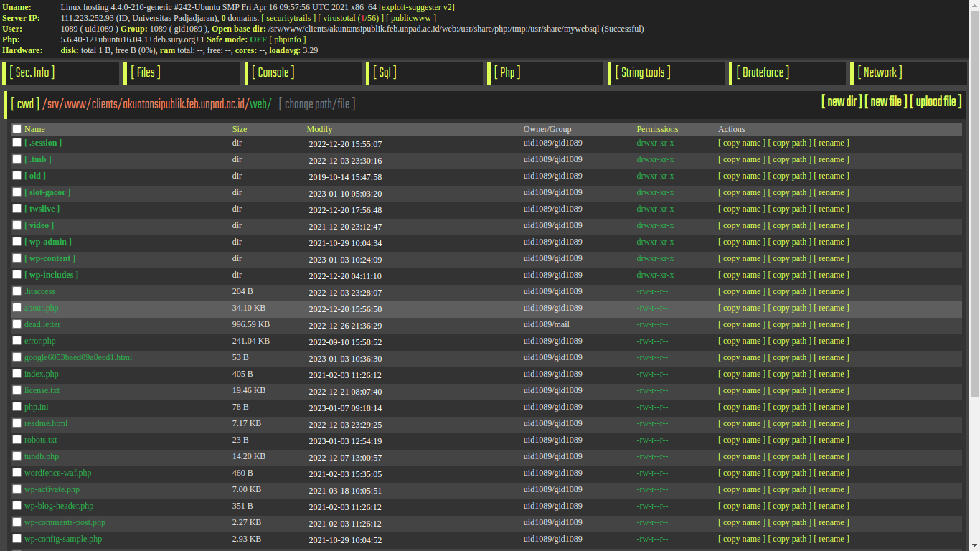Viewport: 980px width, 551px height.
Task: Click rename for slot-gacor row
Action: 831,192
